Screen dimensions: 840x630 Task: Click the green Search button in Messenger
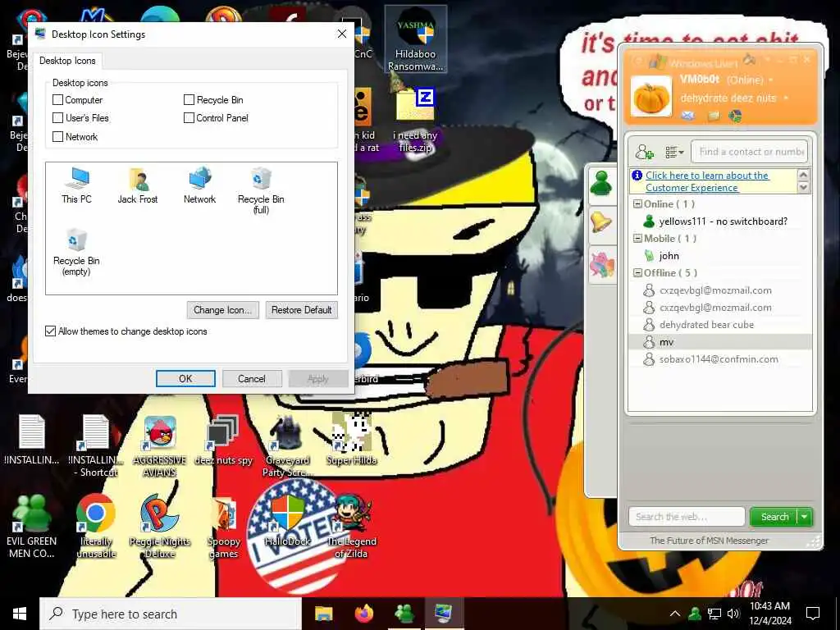[774, 517]
